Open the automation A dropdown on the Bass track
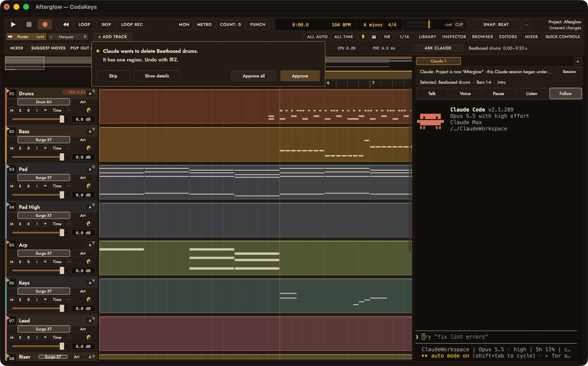The width and height of the screenshot is (588, 366). (x=90, y=131)
